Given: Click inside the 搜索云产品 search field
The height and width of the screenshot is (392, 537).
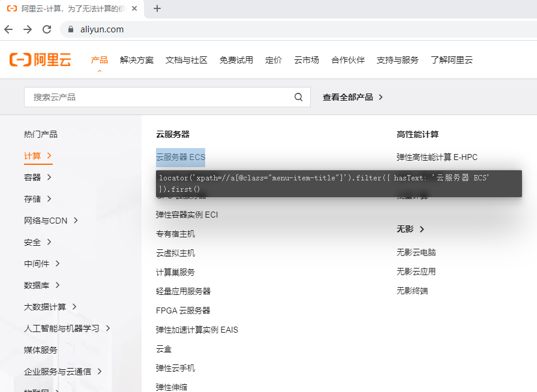Looking at the screenshot, I should (x=167, y=97).
